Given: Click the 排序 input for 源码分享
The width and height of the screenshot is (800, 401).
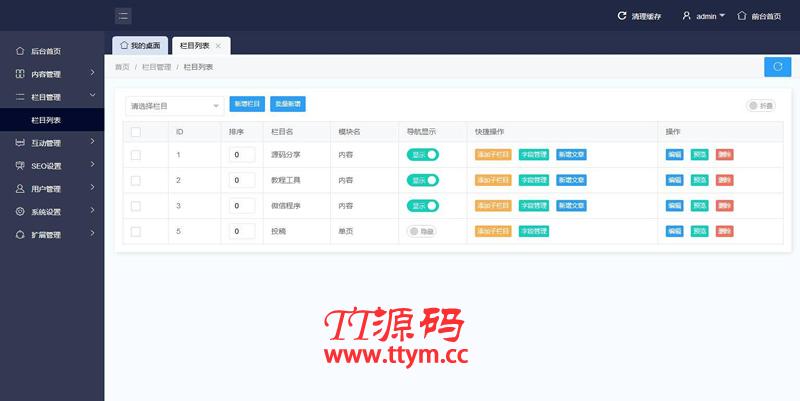Looking at the screenshot, I should click(242, 155).
